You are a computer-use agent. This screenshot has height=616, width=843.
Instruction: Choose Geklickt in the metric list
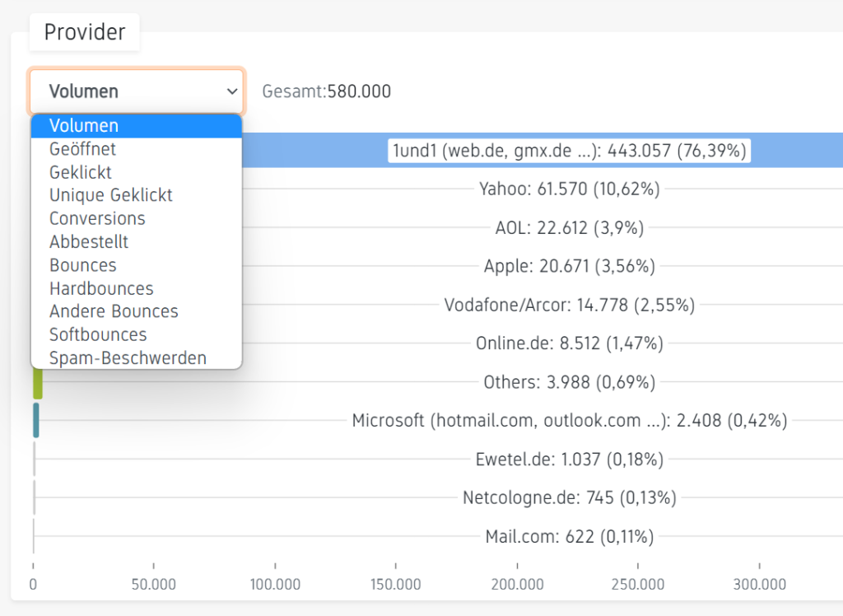click(x=80, y=172)
